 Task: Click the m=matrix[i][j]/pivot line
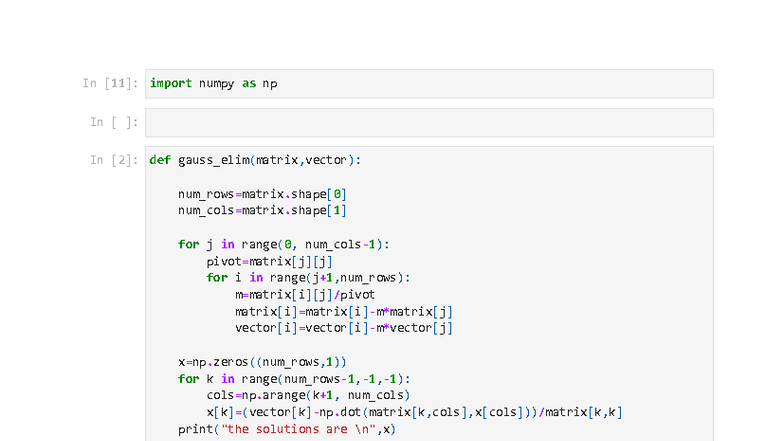tap(305, 295)
